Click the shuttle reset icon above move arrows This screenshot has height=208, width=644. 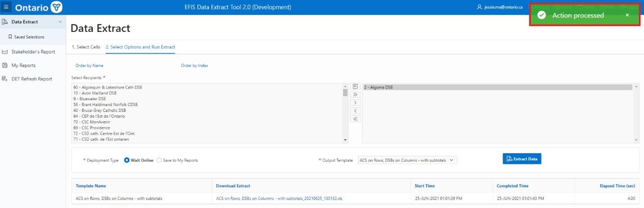pos(355,86)
